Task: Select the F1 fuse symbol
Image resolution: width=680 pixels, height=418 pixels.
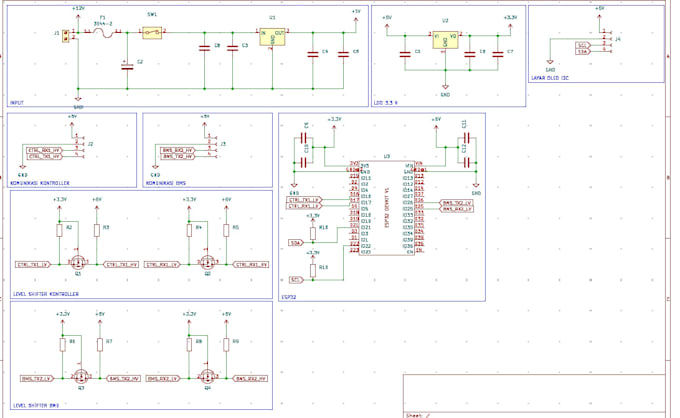Action: pos(102,33)
